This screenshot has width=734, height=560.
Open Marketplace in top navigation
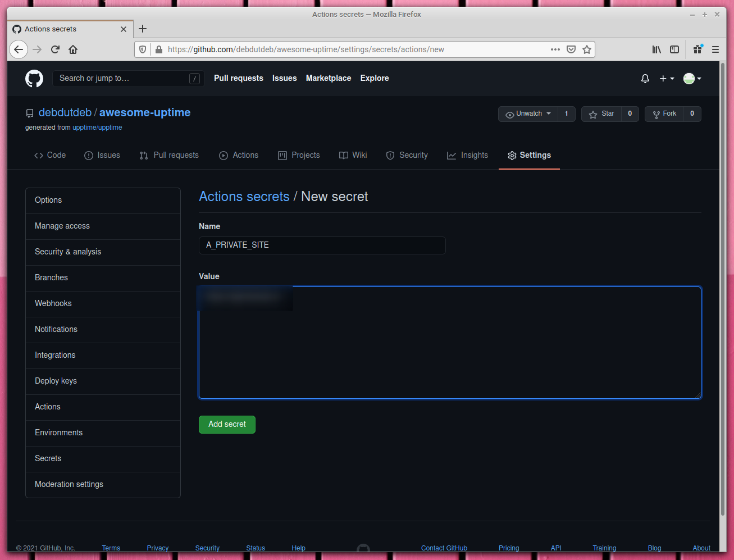(329, 79)
